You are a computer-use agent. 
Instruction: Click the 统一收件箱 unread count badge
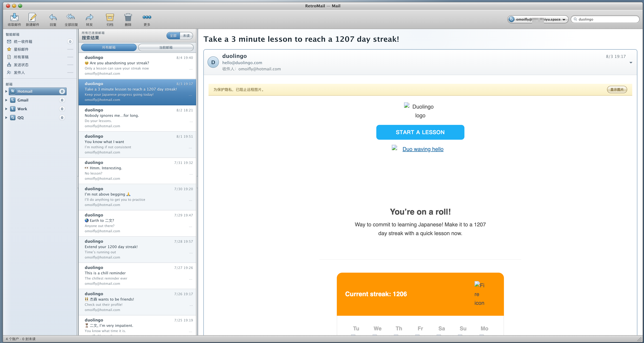(x=70, y=42)
